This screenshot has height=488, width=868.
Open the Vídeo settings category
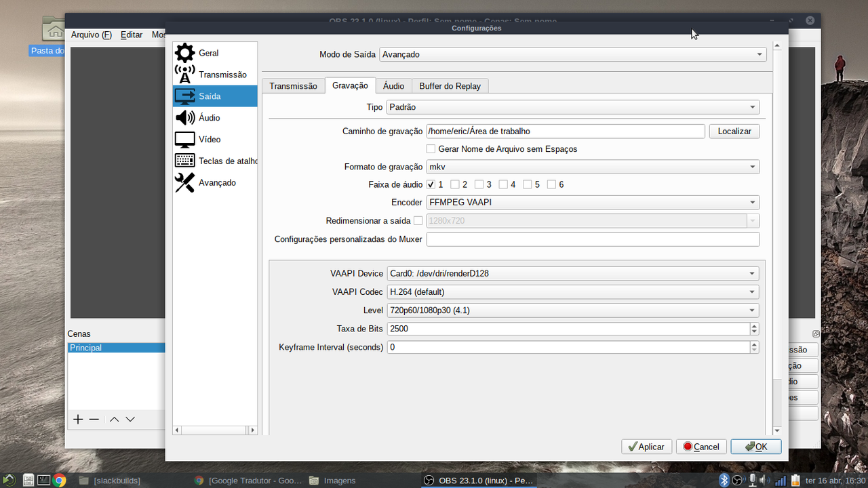click(x=215, y=140)
